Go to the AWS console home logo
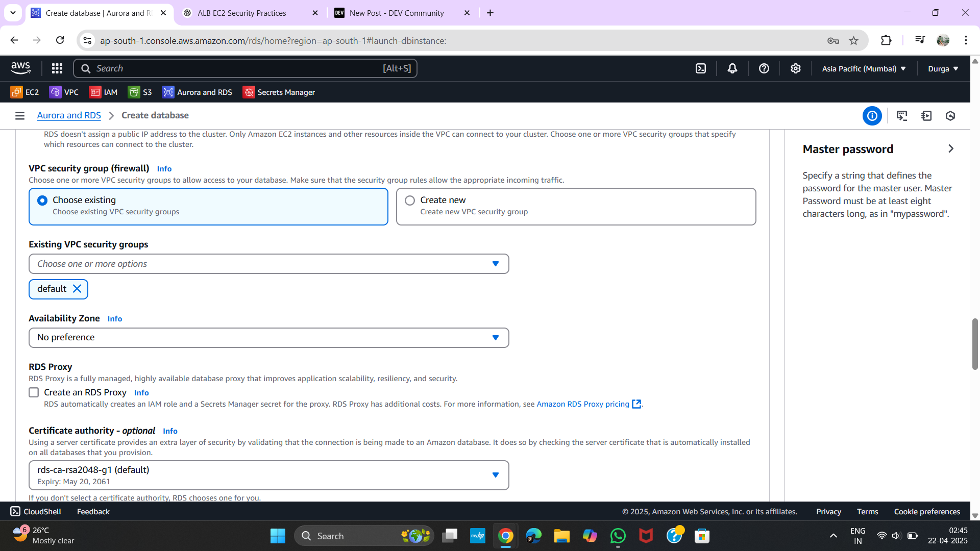The height and width of the screenshot is (551, 980). click(21, 68)
